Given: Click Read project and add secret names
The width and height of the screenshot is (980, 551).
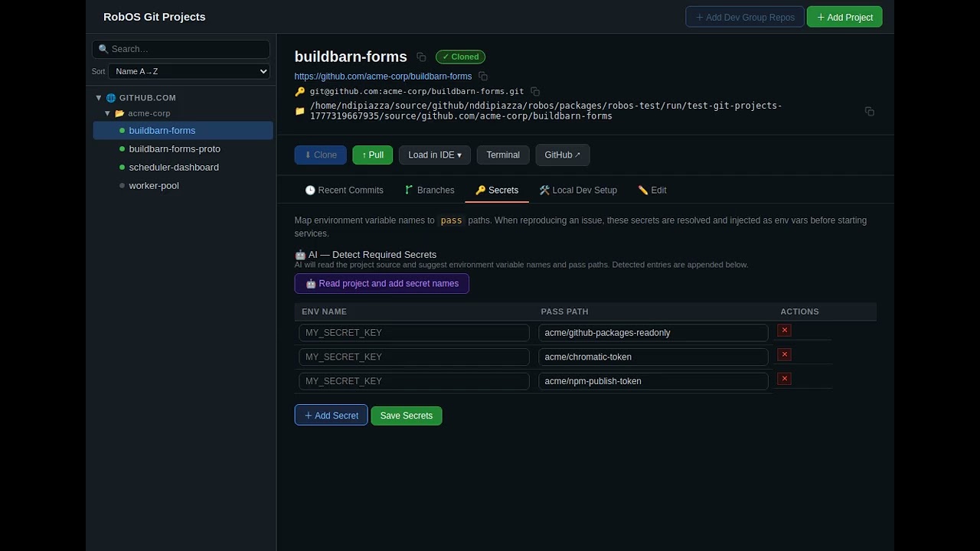Looking at the screenshot, I should pos(382,284).
